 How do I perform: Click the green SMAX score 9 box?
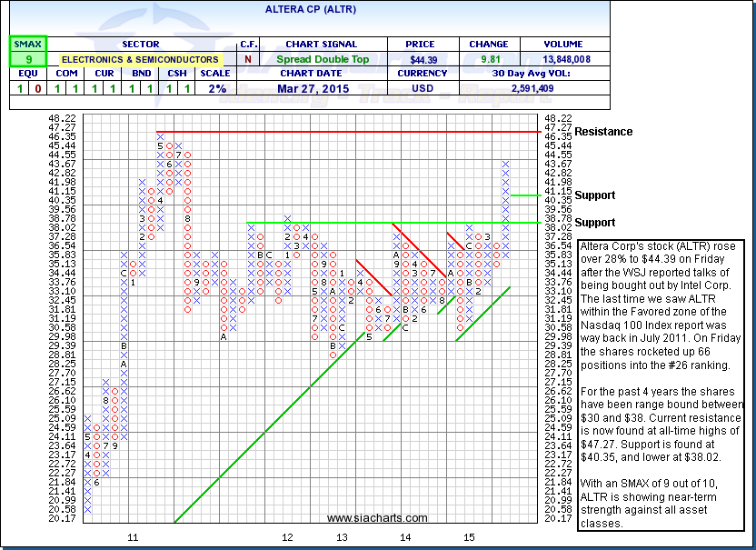27,59
